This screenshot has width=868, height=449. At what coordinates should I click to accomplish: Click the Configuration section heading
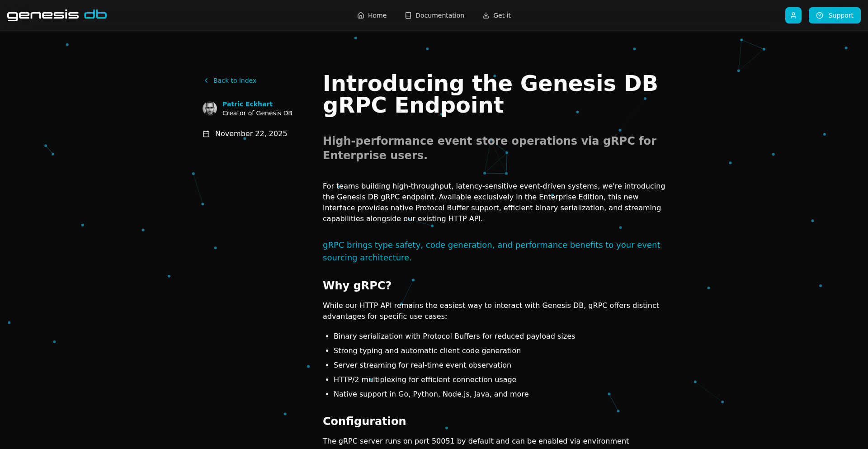364,421
